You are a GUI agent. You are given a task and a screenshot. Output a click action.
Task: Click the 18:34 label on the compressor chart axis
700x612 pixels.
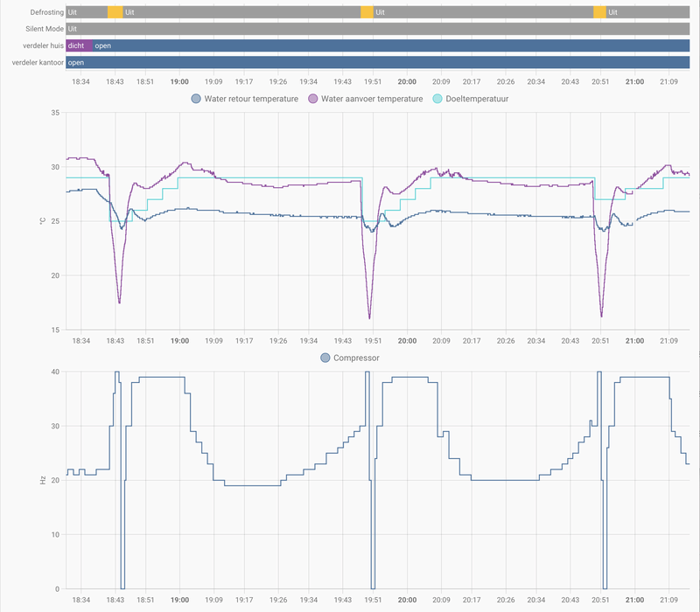(x=80, y=600)
